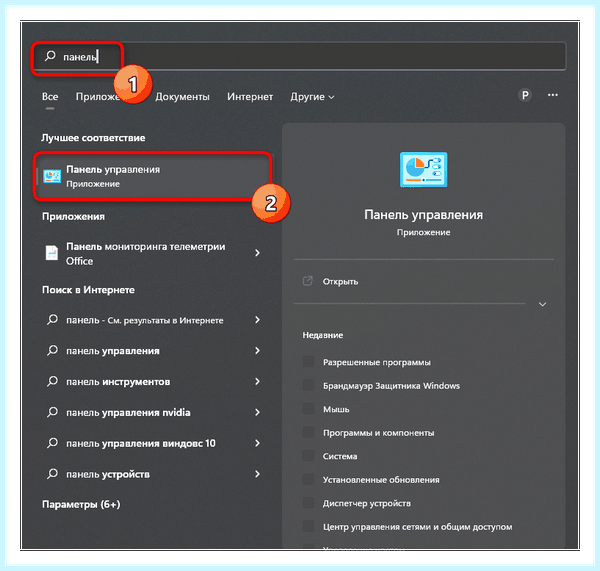This screenshot has width=600, height=571.
Task: Expand arrow for the 'панель управления' web suggestion
Action: (x=258, y=351)
